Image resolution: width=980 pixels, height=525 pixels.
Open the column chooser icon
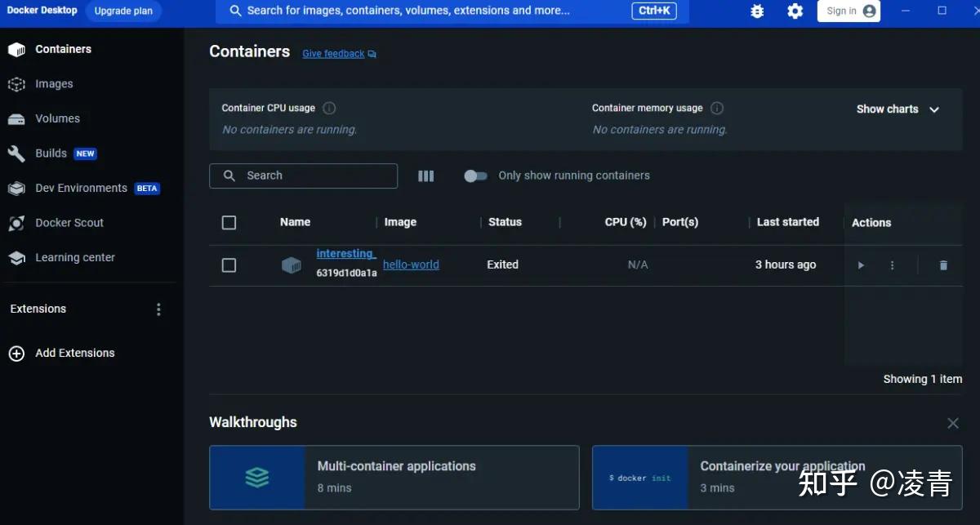[x=426, y=176]
